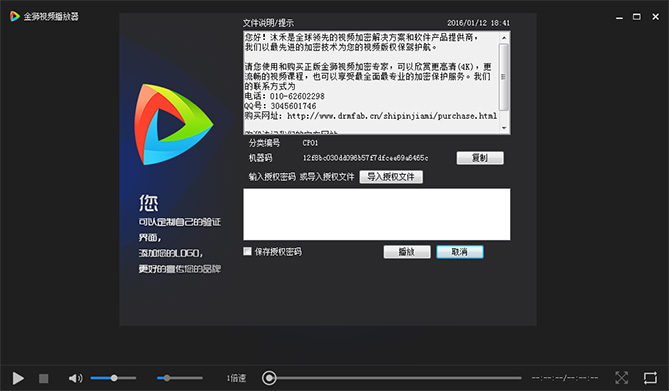Click the machine code value text
669x391 pixels.
(x=366, y=158)
